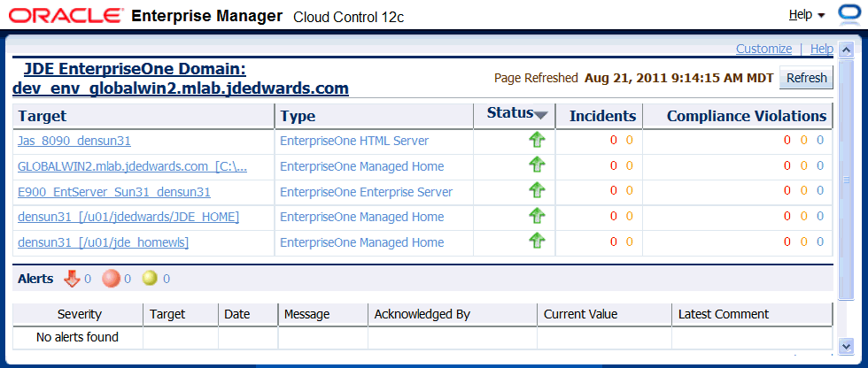Image resolution: width=868 pixels, height=368 pixels.
Task: Click the yellow warning alerts circle icon
Action: click(x=150, y=279)
